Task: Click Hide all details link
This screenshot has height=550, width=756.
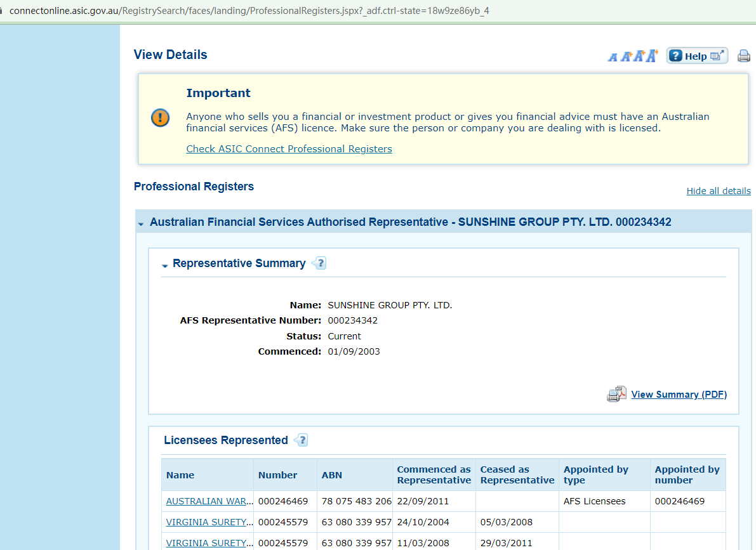Action: point(719,191)
